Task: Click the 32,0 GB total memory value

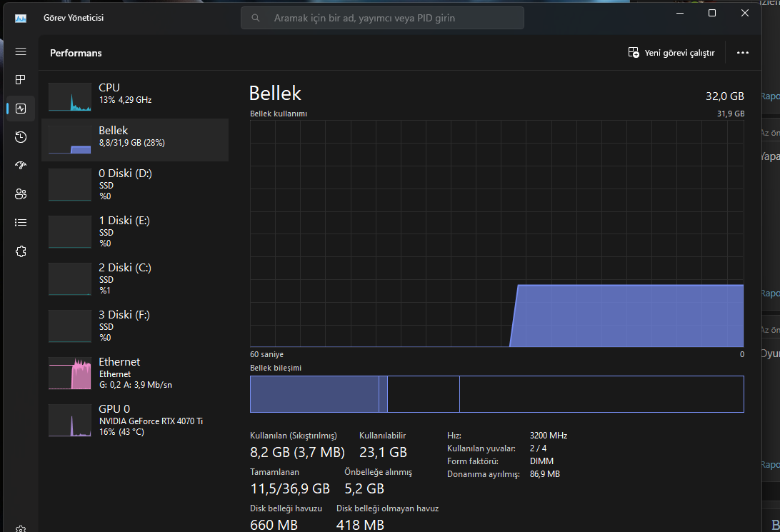Action: pos(725,96)
